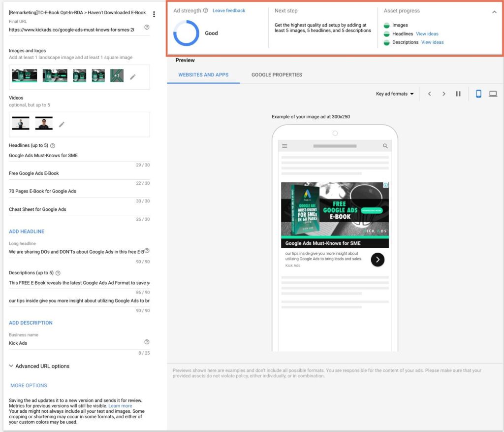Viewport: 504px width, 432px height.
Task: Click the Ad strength Good progress ring
Action: coord(186,33)
